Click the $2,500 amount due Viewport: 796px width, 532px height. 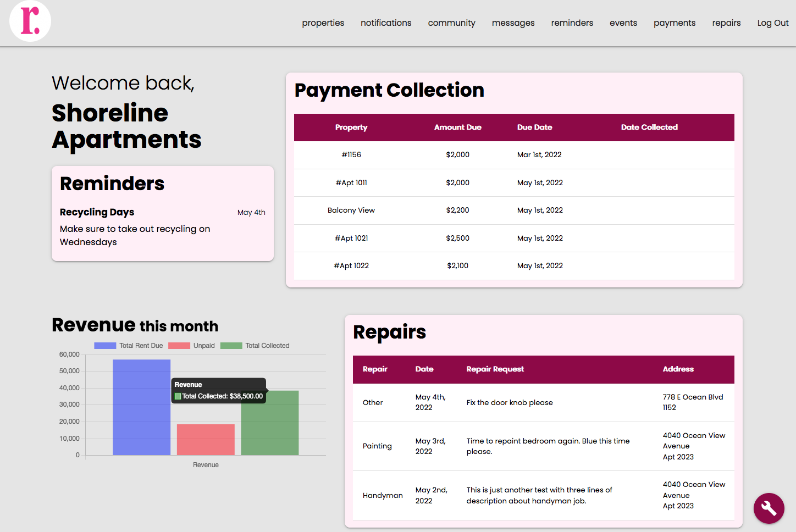(x=457, y=239)
